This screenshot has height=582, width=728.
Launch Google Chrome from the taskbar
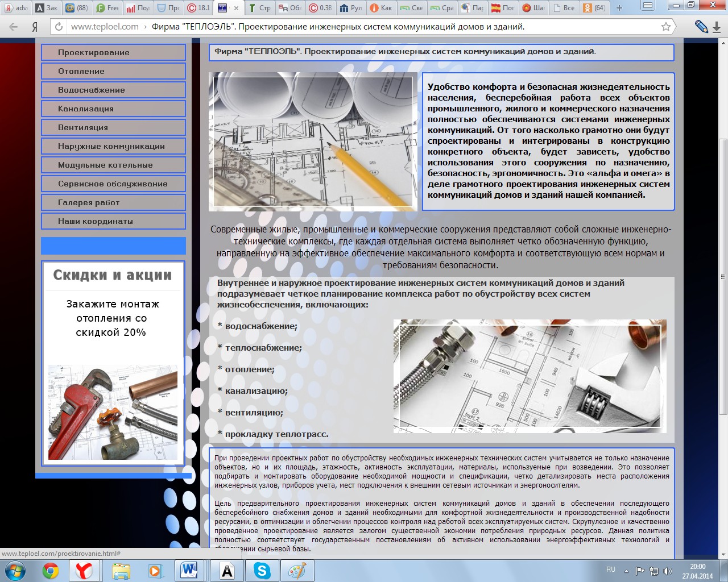click(51, 571)
